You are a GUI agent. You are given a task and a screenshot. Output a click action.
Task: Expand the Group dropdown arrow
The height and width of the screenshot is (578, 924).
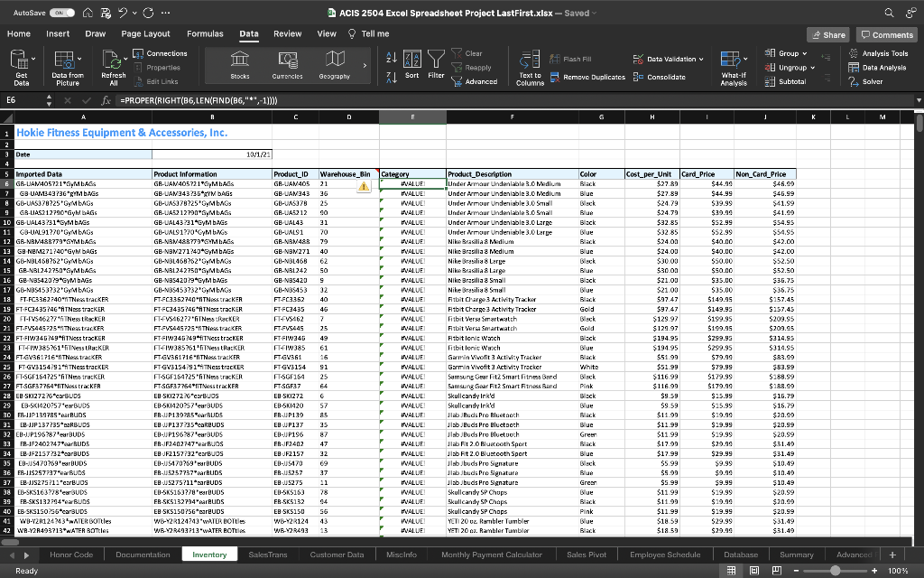(804, 53)
